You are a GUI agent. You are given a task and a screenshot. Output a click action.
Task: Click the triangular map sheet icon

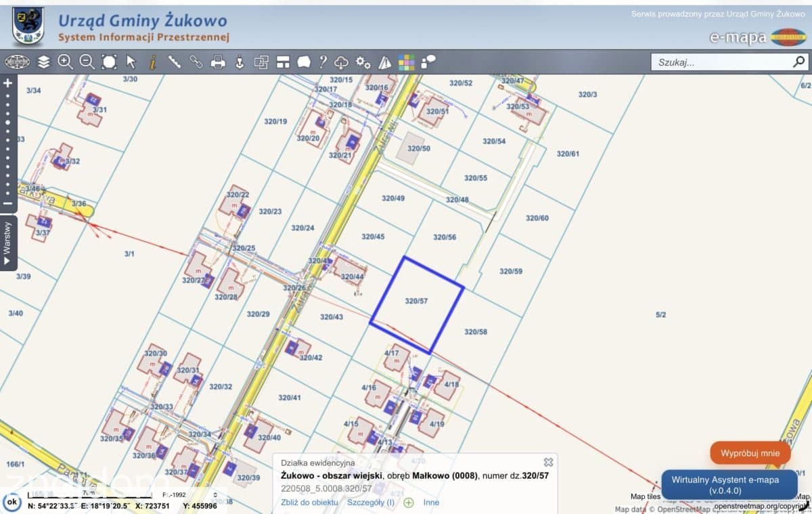[x=385, y=62]
